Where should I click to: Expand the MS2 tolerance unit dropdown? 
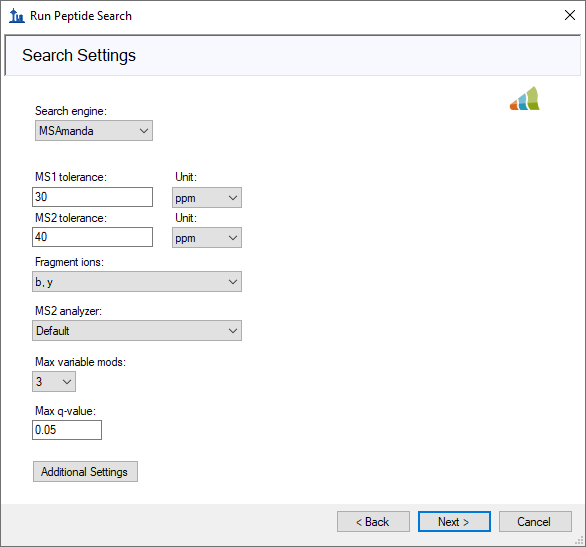pyautogui.click(x=207, y=238)
